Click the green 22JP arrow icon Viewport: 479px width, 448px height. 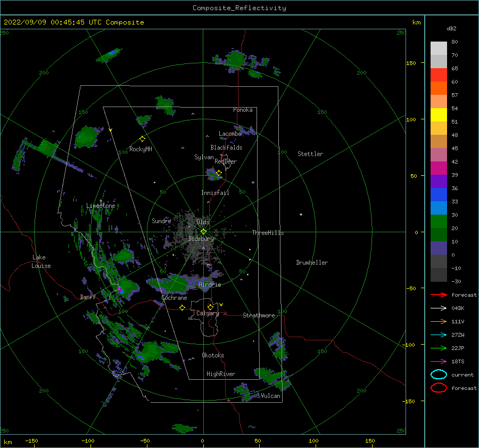click(439, 348)
